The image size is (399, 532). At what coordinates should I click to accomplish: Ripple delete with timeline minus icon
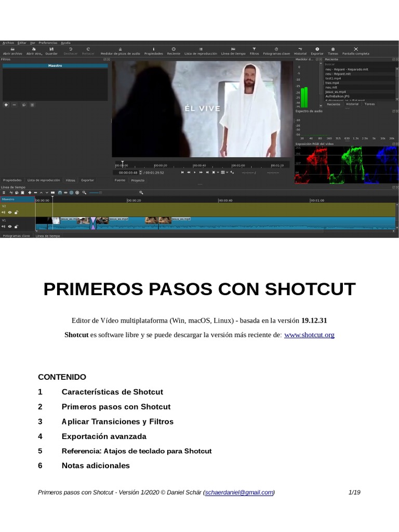coord(36,193)
